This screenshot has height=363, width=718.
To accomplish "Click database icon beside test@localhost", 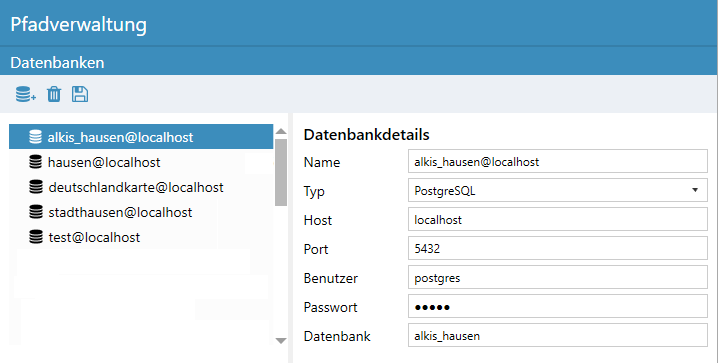I will pyautogui.click(x=36, y=237).
